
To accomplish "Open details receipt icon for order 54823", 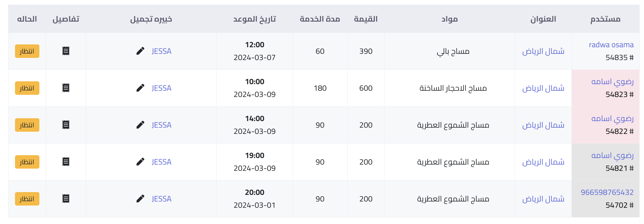I will pos(66,88).
